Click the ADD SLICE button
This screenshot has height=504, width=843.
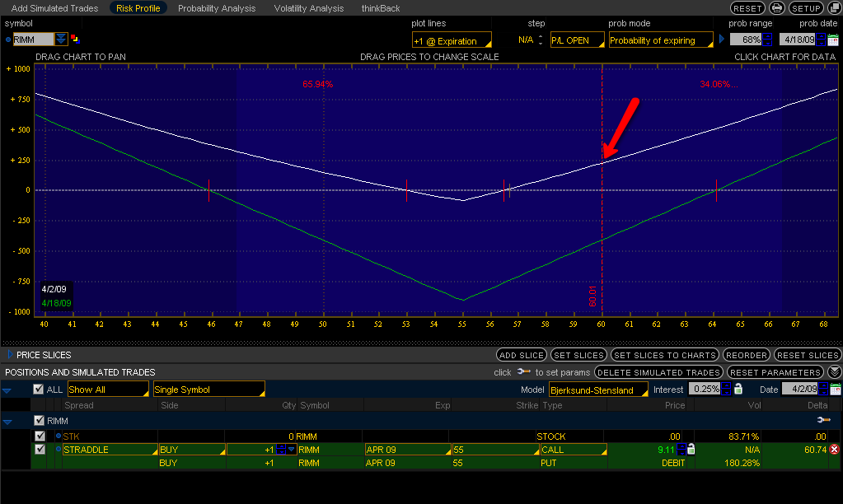521,355
